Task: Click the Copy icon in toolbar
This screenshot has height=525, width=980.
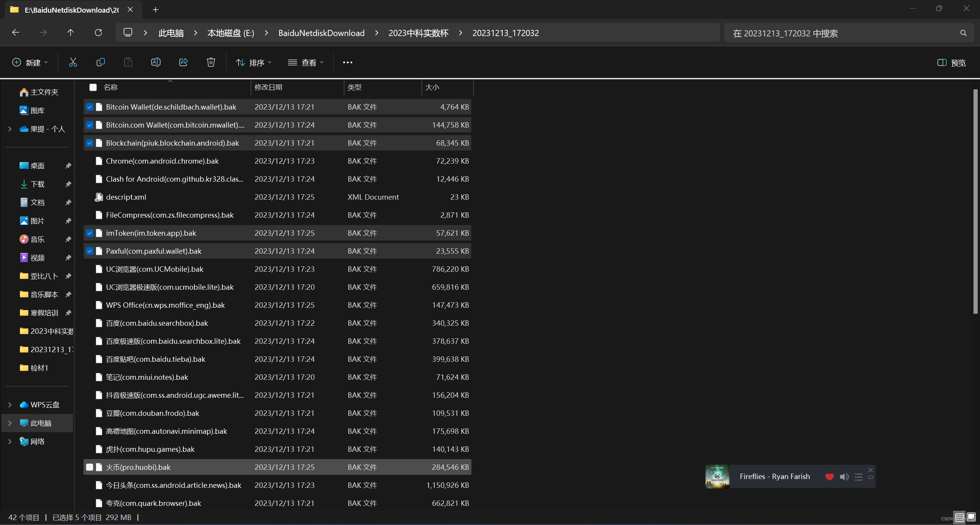Action: pyautogui.click(x=100, y=62)
